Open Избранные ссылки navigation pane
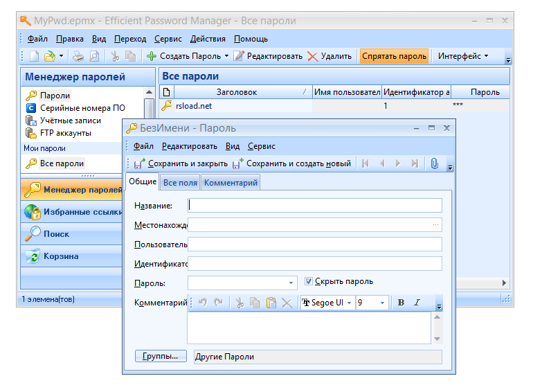This screenshot has width=542, height=392. coord(72,212)
